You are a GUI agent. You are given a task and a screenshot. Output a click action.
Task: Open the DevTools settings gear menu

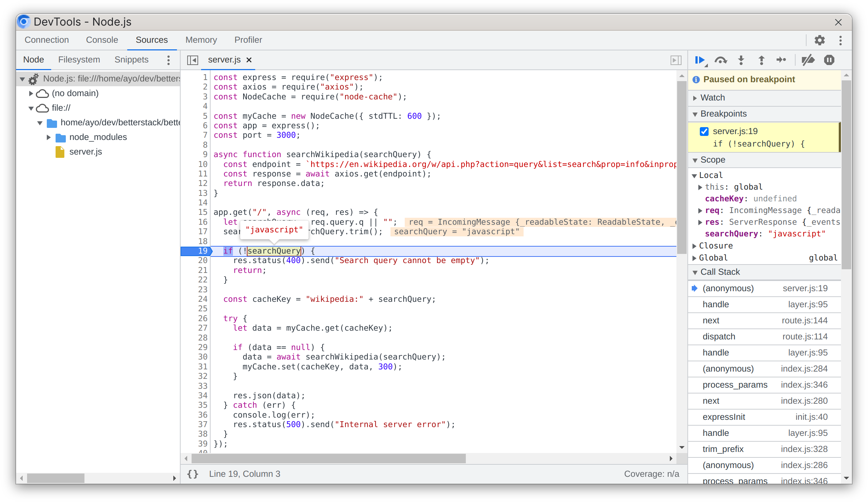coord(819,39)
